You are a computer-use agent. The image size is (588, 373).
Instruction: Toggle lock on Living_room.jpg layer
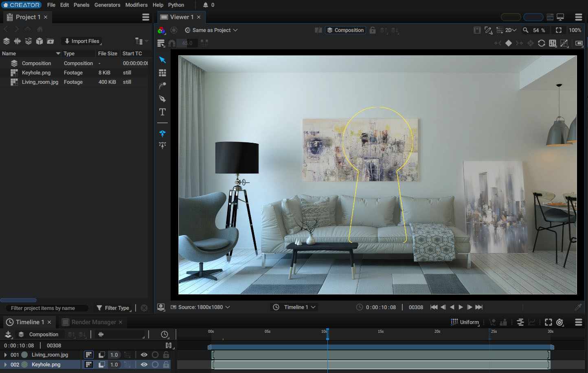click(166, 355)
